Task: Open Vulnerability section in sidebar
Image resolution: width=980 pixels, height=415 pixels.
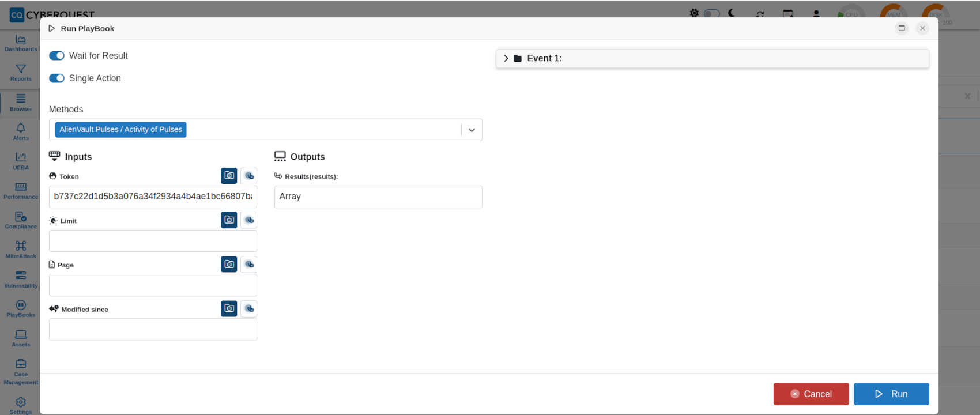Action: coord(21,280)
